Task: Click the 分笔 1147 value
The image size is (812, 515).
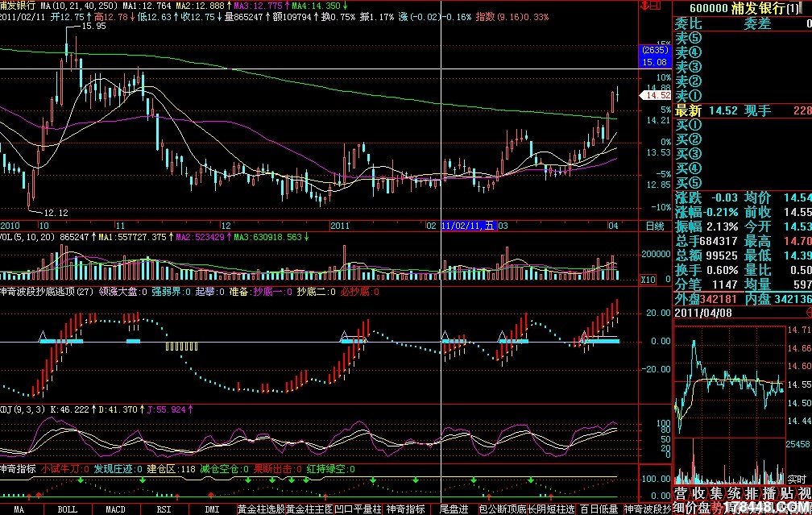Action: point(724,284)
